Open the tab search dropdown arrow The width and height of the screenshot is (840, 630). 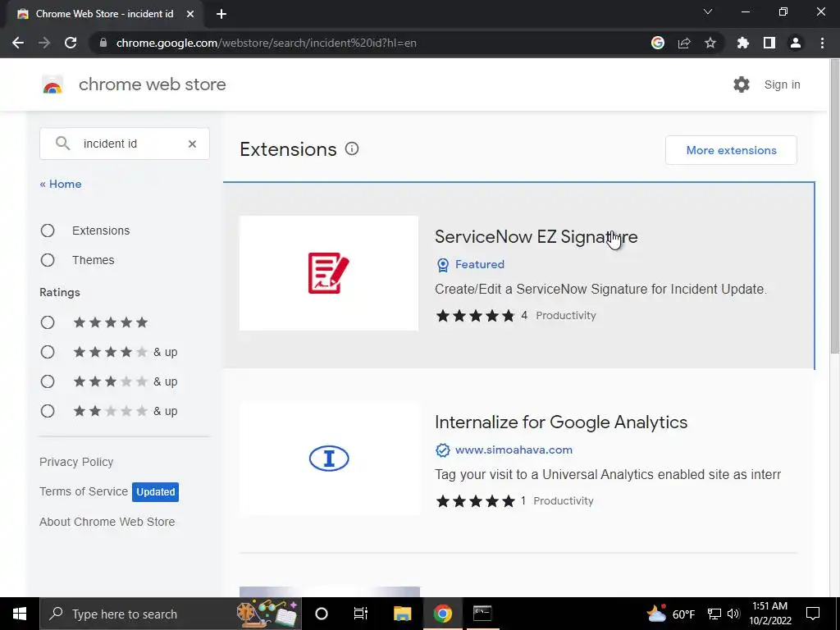click(x=708, y=11)
